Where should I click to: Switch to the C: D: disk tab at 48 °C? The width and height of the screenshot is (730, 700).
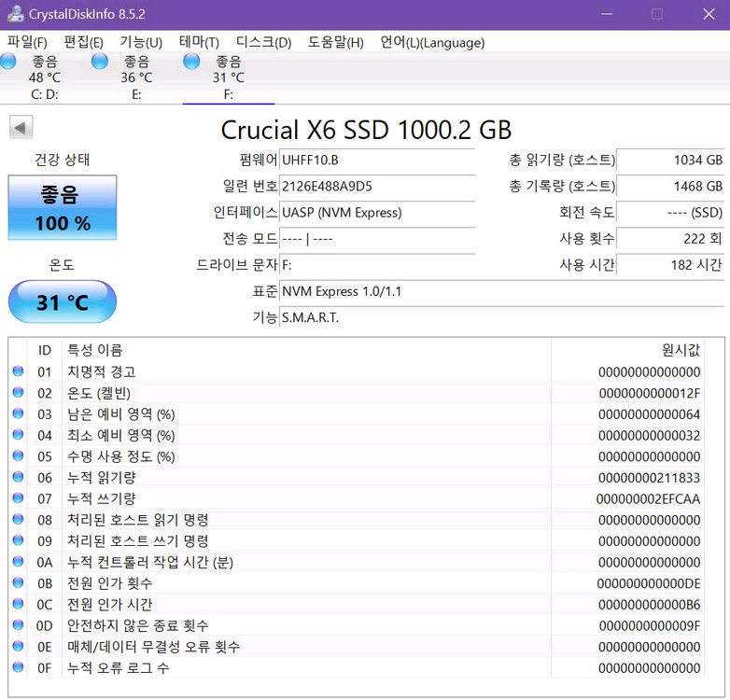tap(45, 77)
